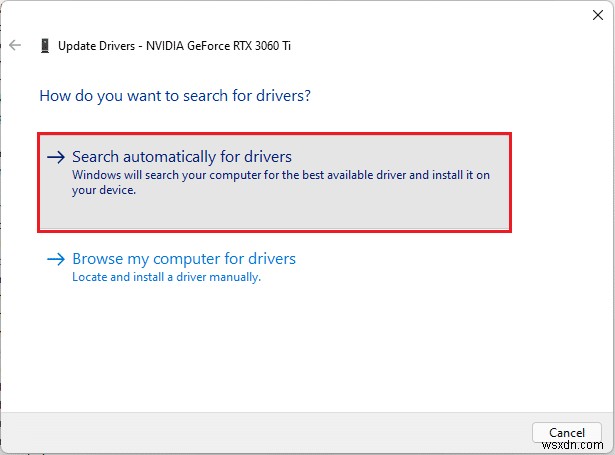
Task: Click 'Locate and install a driver manually.' text
Action: point(166,277)
